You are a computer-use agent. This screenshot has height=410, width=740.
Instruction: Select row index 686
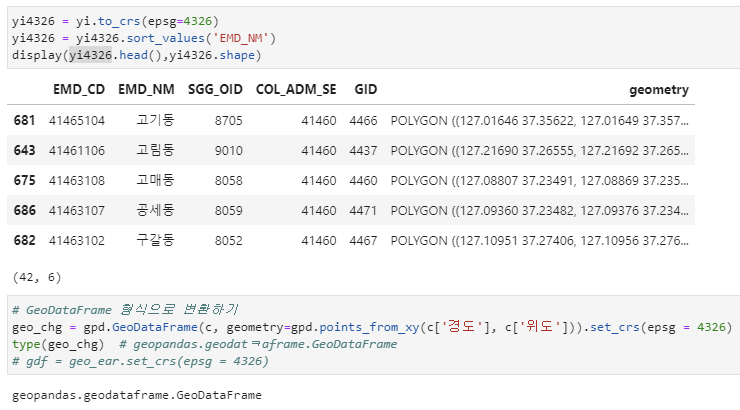coord(25,210)
